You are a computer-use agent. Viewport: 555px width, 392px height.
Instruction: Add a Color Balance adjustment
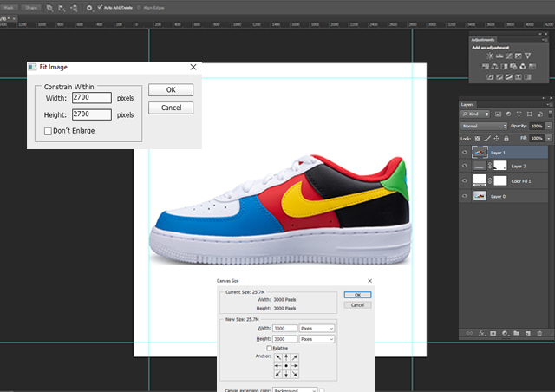click(x=495, y=67)
